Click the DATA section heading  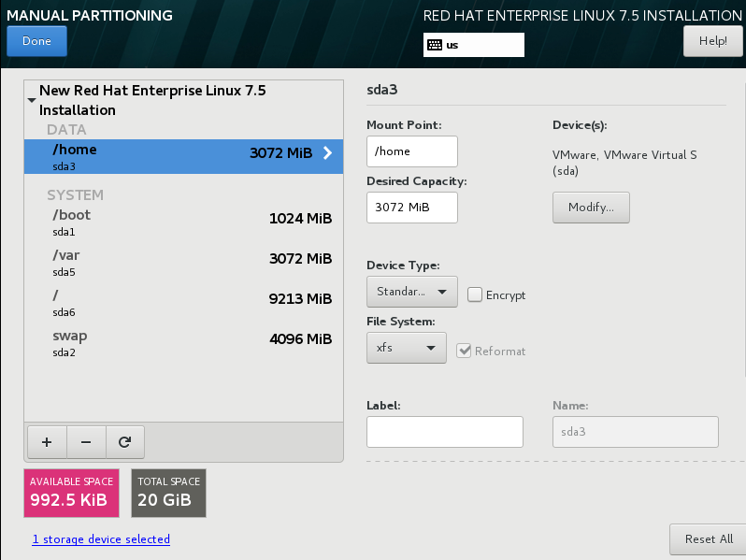(66, 129)
